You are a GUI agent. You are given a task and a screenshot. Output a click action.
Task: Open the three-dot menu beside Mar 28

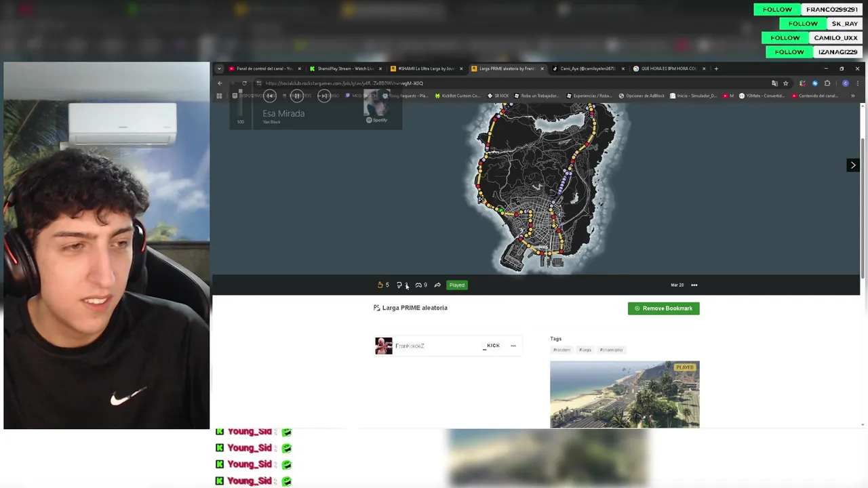coord(694,285)
